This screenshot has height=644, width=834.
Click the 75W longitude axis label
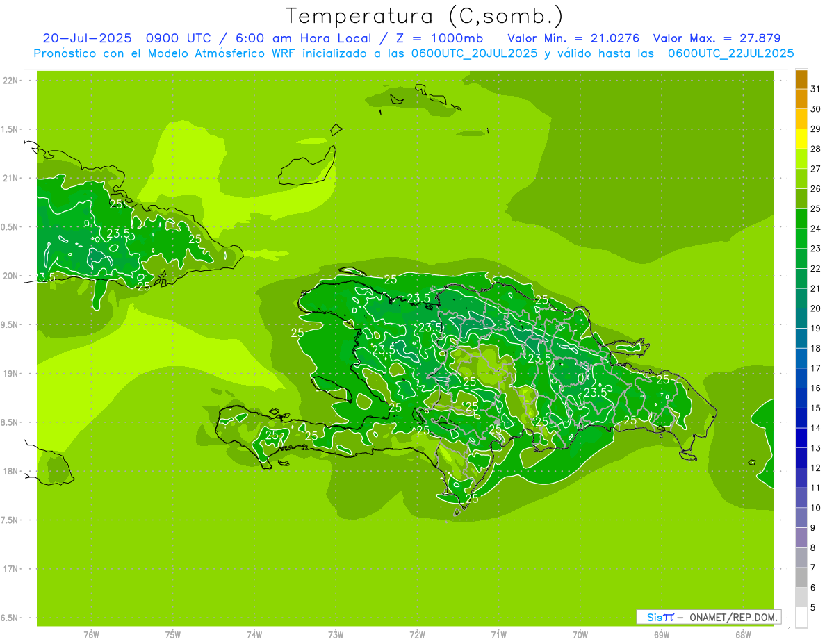(x=173, y=634)
